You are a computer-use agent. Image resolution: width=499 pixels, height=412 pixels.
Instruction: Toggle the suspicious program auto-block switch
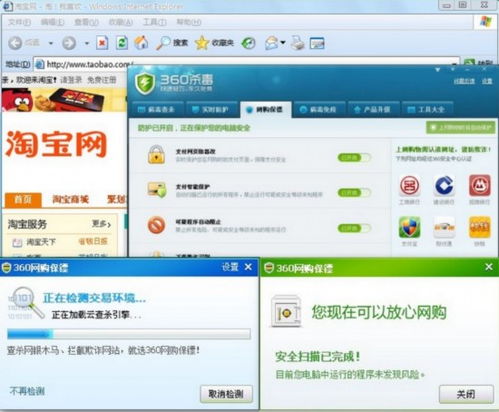pos(354,228)
